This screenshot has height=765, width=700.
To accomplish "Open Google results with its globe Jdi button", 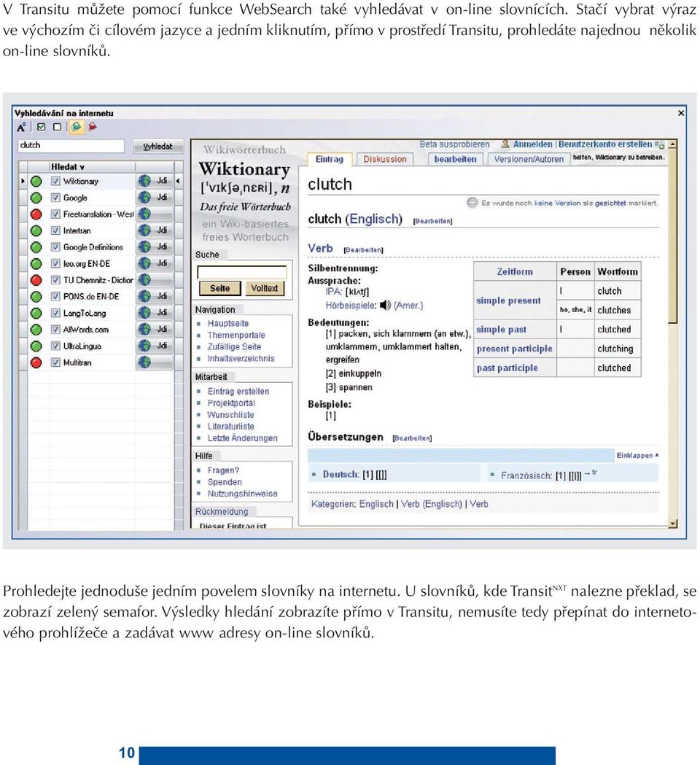I will pyautogui.click(x=154, y=198).
